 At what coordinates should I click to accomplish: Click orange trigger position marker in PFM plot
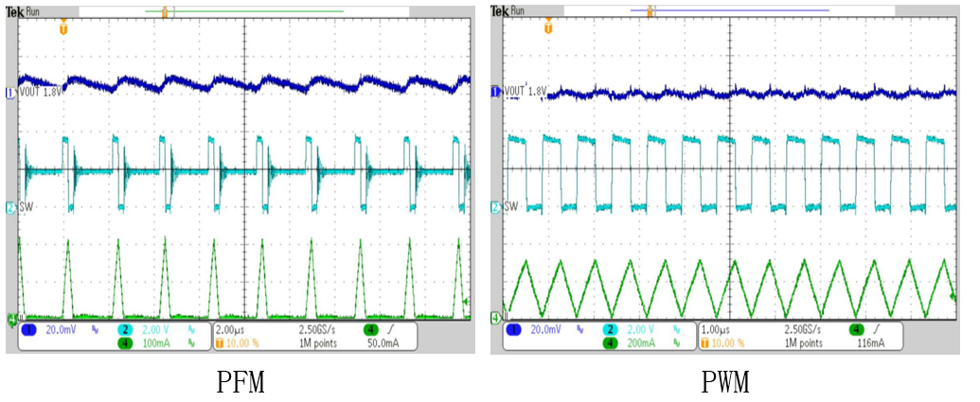pyautogui.click(x=63, y=28)
